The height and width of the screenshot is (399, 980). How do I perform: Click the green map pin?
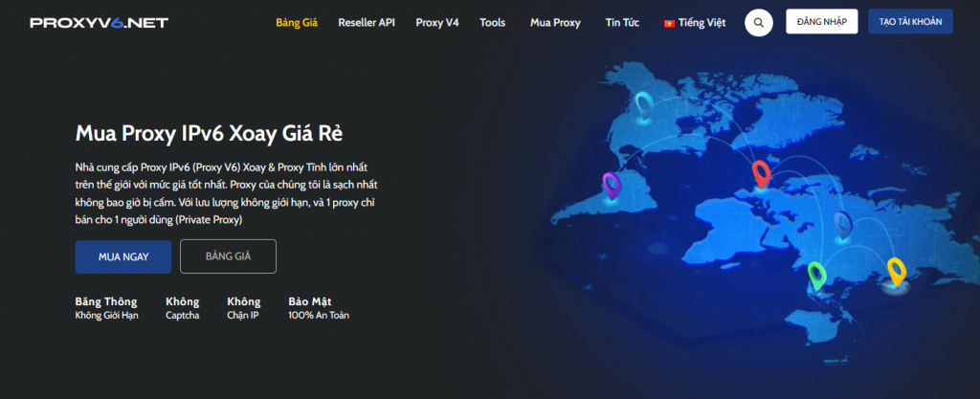point(816,276)
